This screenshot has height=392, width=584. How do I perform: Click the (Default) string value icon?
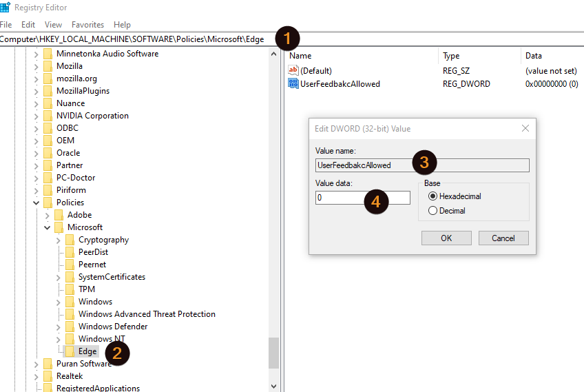[x=293, y=70]
